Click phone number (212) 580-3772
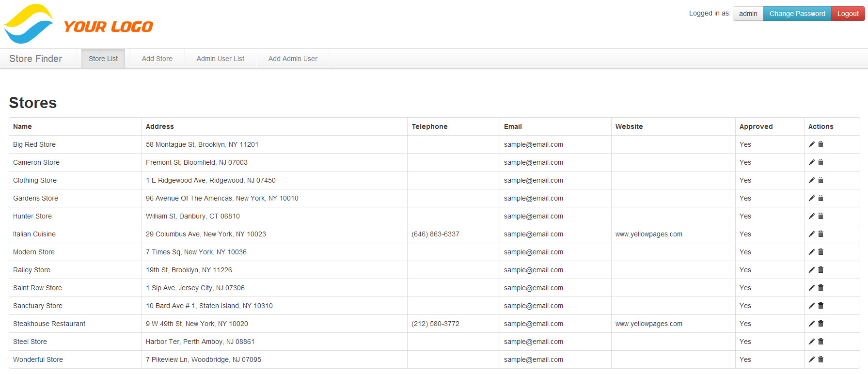This screenshot has width=868, height=374. point(435,324)
